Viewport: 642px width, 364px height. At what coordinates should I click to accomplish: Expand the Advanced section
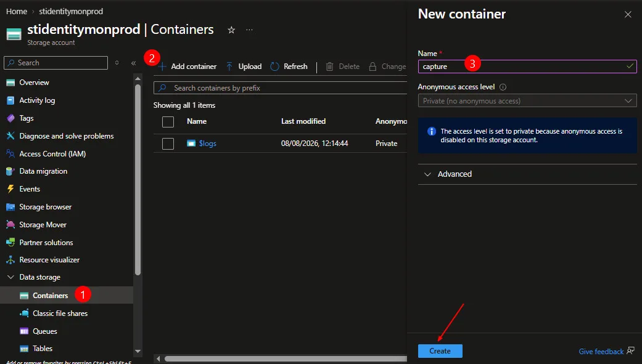pos(527,174)
